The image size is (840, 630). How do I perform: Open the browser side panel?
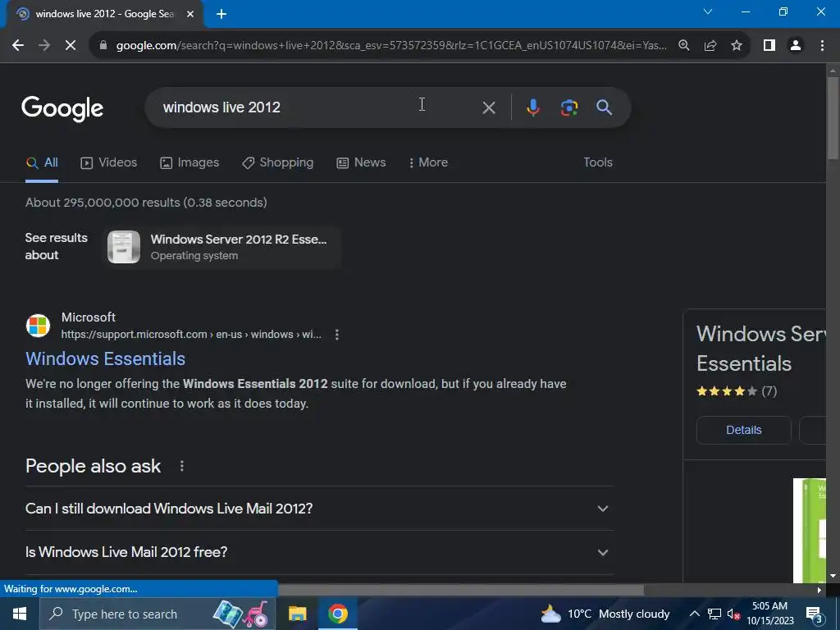coord(769,46)
